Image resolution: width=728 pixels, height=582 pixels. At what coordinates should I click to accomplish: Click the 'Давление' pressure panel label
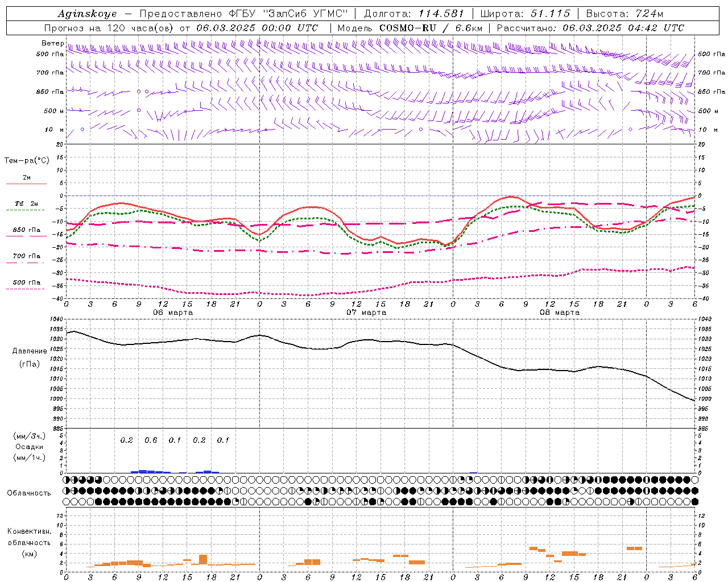coord(30,351)
